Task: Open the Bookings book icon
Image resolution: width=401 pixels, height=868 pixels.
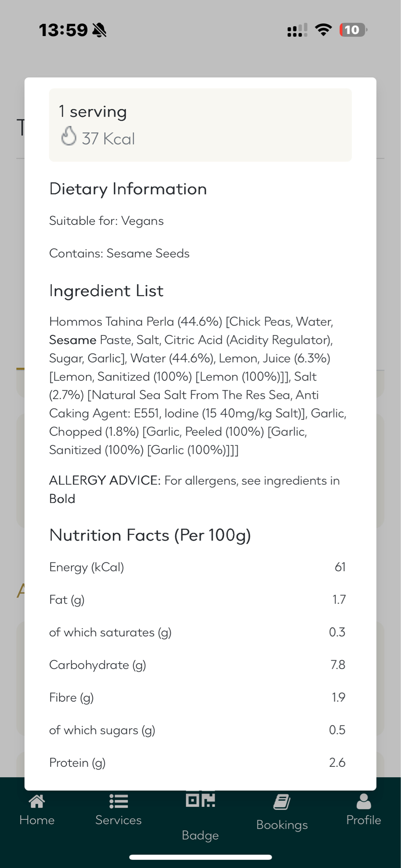Action: [x=282, y=802]
